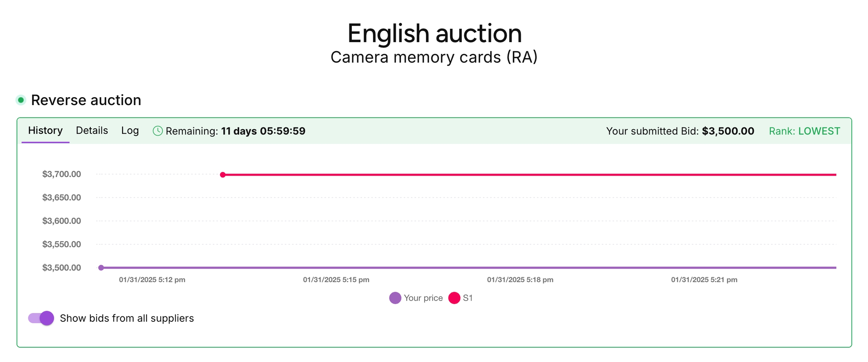This screenshot has width=868, height=362.
Task: Switch to the History tab
Action: tap(45, 131)
